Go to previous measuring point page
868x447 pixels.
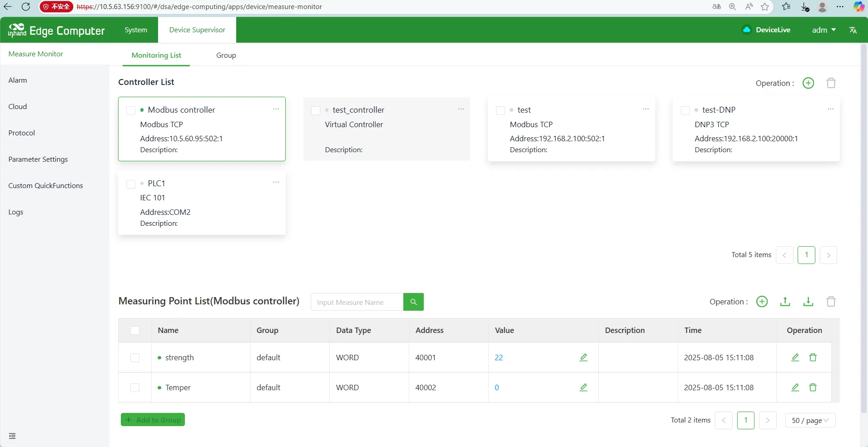pos(724,420)
